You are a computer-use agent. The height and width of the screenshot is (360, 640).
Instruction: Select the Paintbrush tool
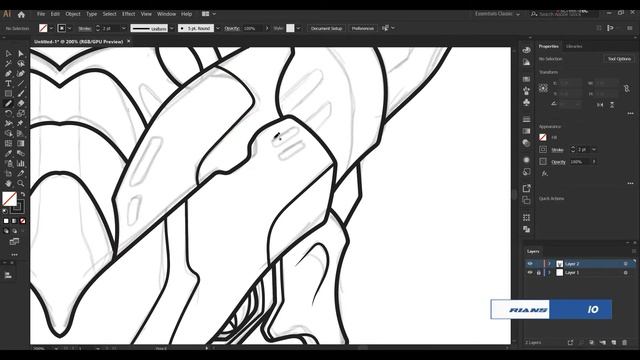tap(21, 93)
